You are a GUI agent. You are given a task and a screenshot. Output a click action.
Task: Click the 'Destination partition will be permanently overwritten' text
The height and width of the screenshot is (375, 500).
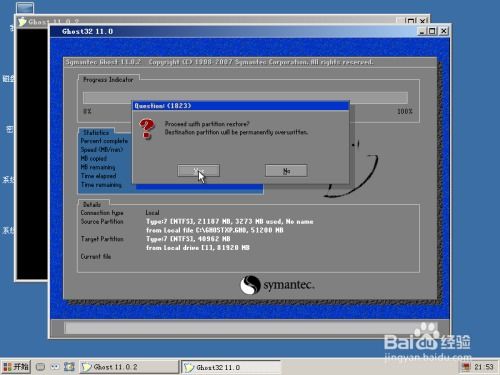[x=236, y=132]
